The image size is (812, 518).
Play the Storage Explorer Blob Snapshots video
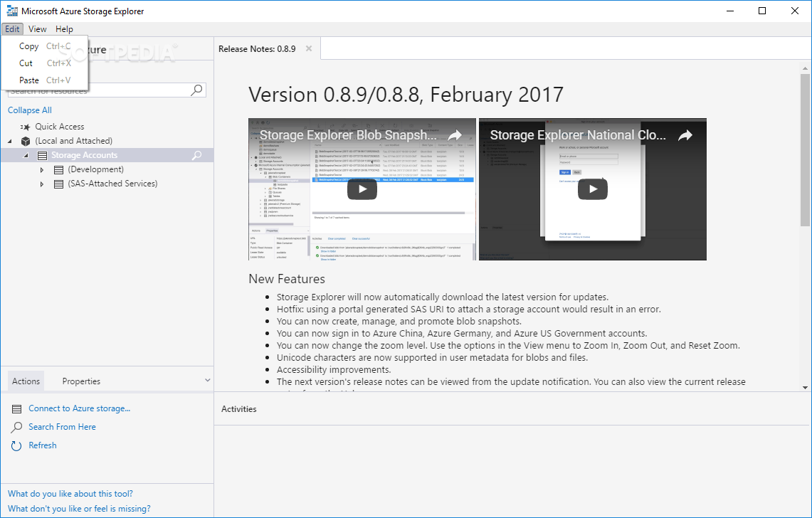pos(362,189)
